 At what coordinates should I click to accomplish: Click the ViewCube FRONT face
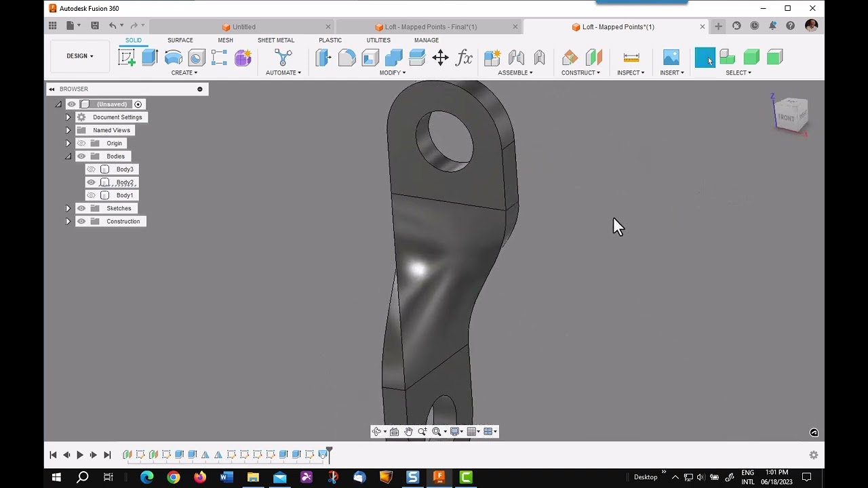[x=786, y=117]
